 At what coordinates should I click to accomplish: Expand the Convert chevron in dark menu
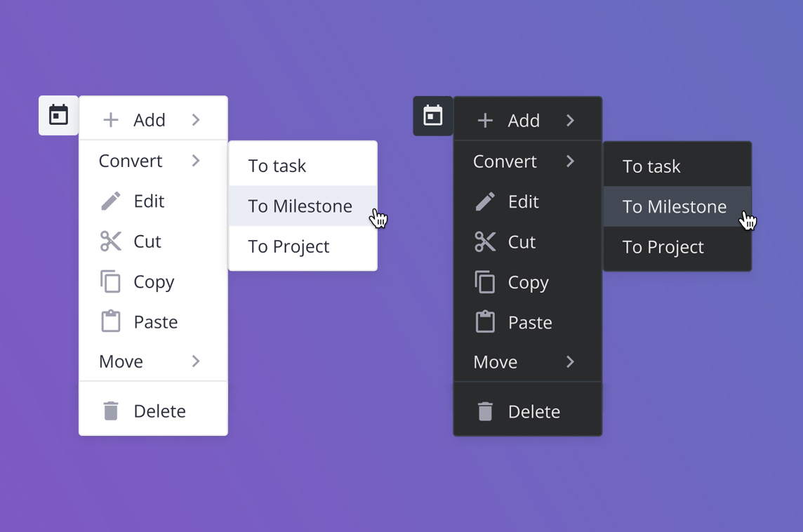click(571, 161)
